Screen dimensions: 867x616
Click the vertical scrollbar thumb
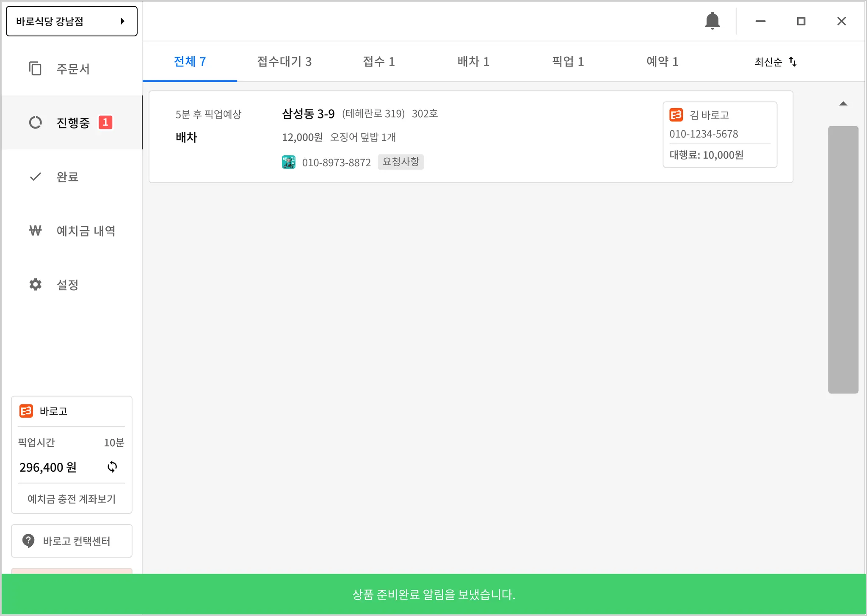pos(843,259)
